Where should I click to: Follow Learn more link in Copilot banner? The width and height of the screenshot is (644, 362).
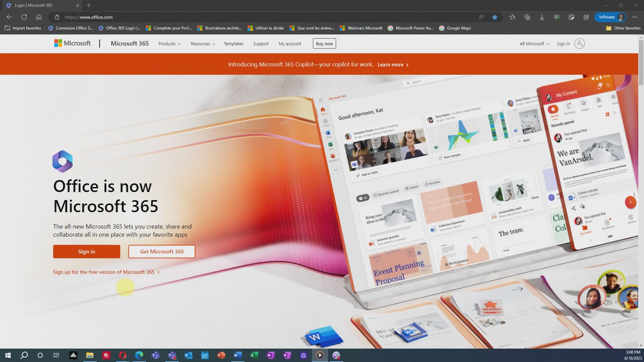[x=393, y=65]
